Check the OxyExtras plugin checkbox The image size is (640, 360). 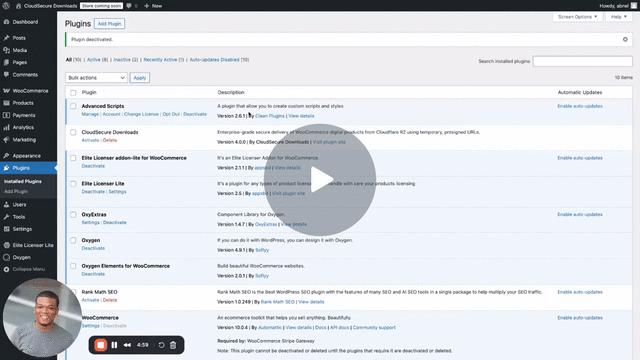[73, 215]
